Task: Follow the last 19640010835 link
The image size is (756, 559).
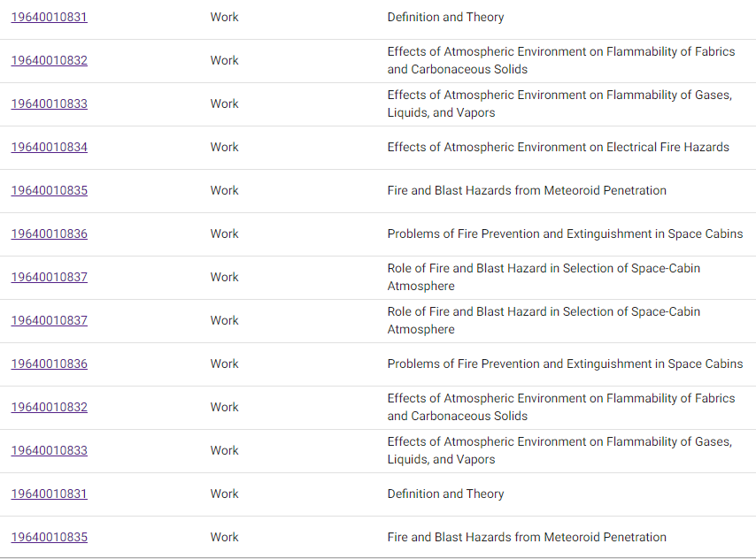Action: coord(50,538)
